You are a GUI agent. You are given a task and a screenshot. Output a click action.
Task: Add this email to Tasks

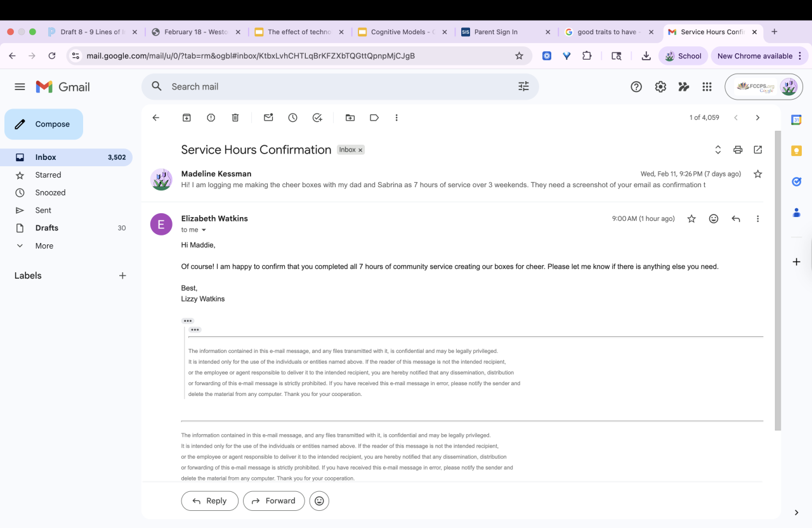pyautogui.click(x=317, y=117)
